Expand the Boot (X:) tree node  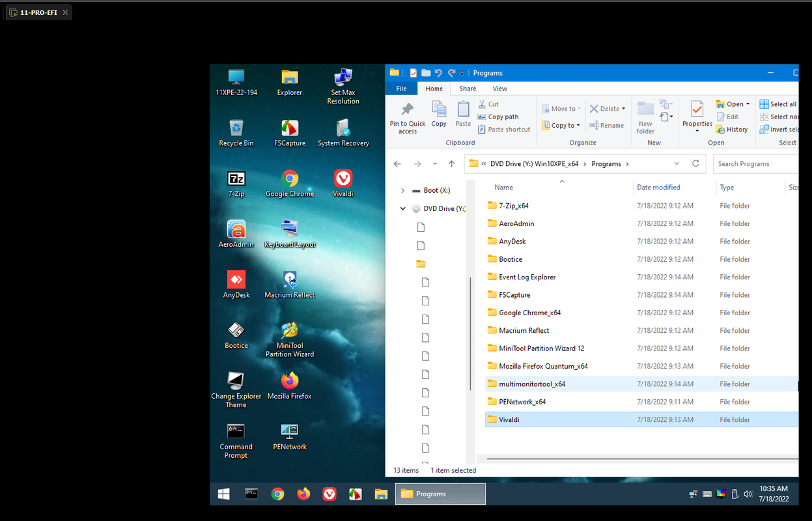point(402,190)
